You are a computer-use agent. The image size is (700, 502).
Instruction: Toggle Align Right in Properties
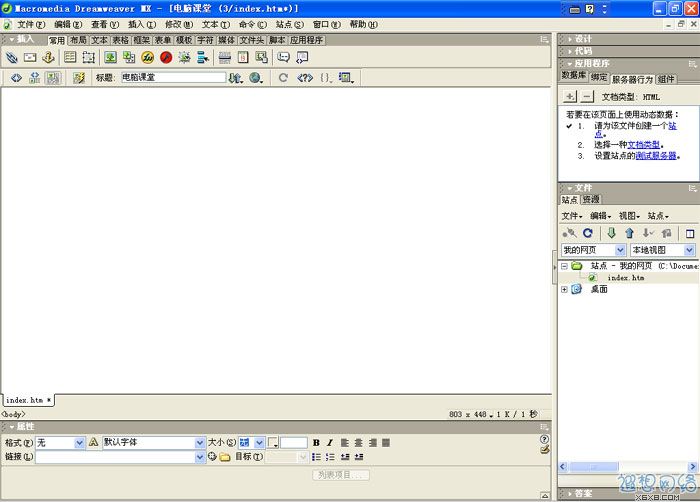click(373, 443)
